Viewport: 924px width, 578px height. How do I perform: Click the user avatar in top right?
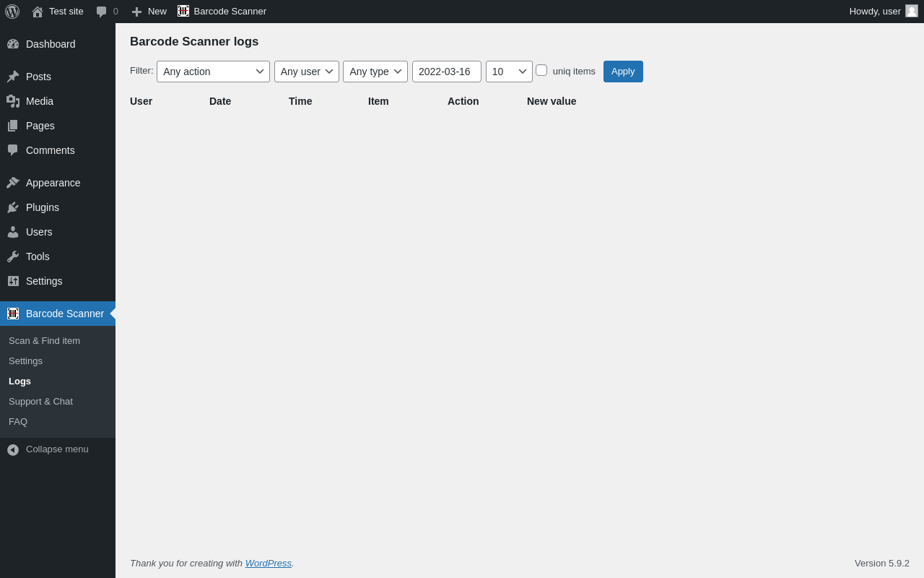tap(912, 11)
